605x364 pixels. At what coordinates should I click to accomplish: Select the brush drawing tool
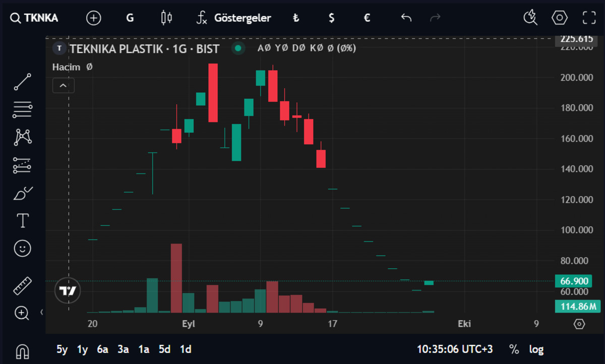tap(23, 193)
